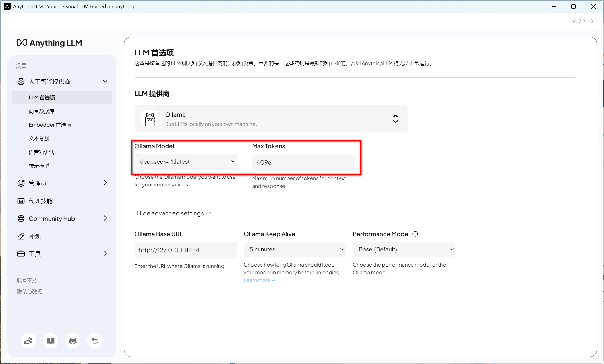Screen dimensions: 604x364
Task: Click the robot icon for 代理技能
Action: pos(21,201)
